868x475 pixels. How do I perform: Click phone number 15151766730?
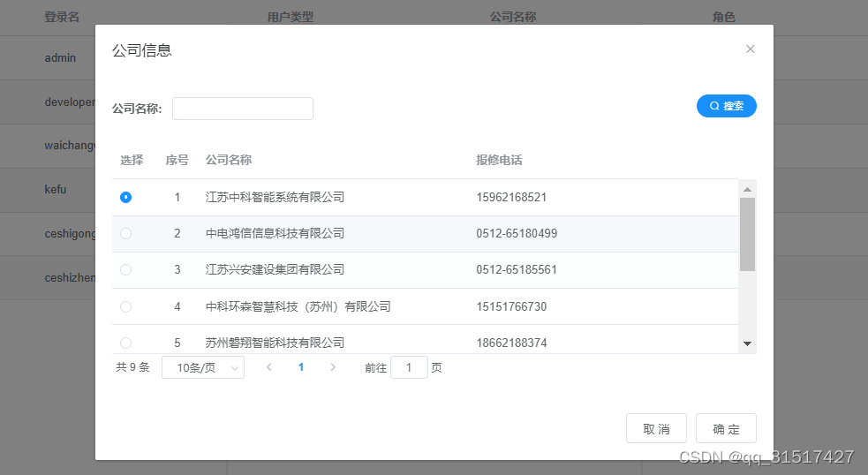point(511,306)
